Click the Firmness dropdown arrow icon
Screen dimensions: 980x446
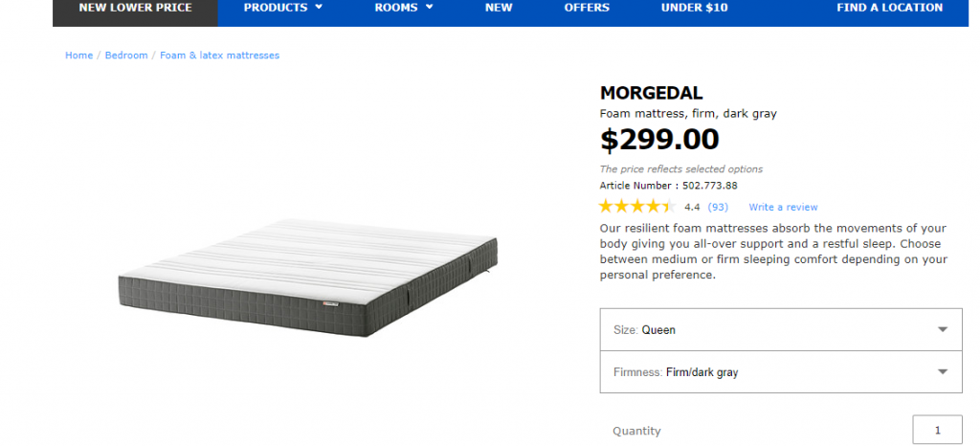click(943, 372)
